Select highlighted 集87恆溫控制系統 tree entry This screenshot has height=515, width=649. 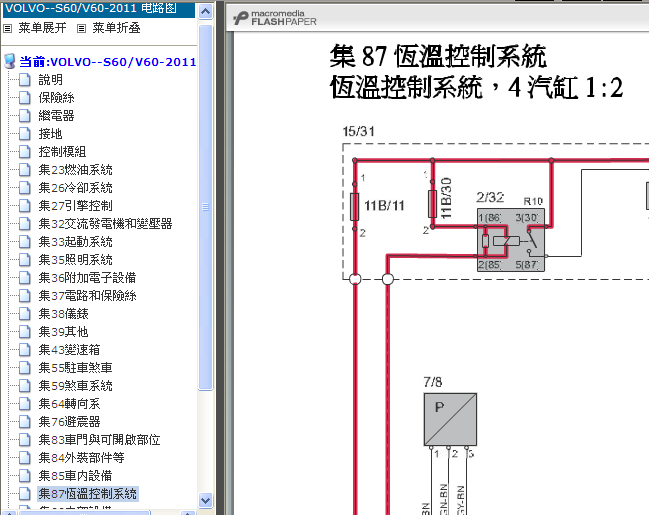87,494
